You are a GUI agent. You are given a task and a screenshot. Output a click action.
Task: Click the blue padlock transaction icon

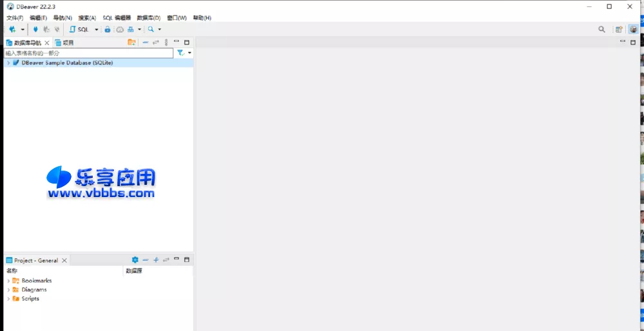(108, 30)
